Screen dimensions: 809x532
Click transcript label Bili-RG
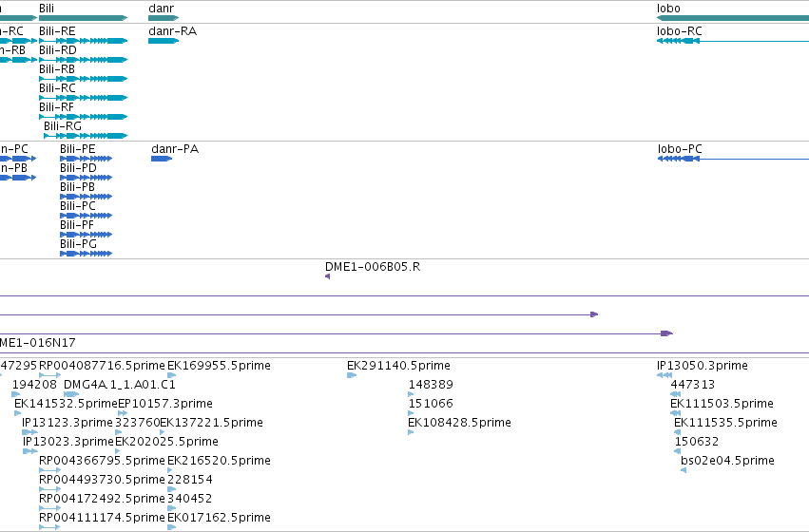pyautogui.click(x=63, y=126)
